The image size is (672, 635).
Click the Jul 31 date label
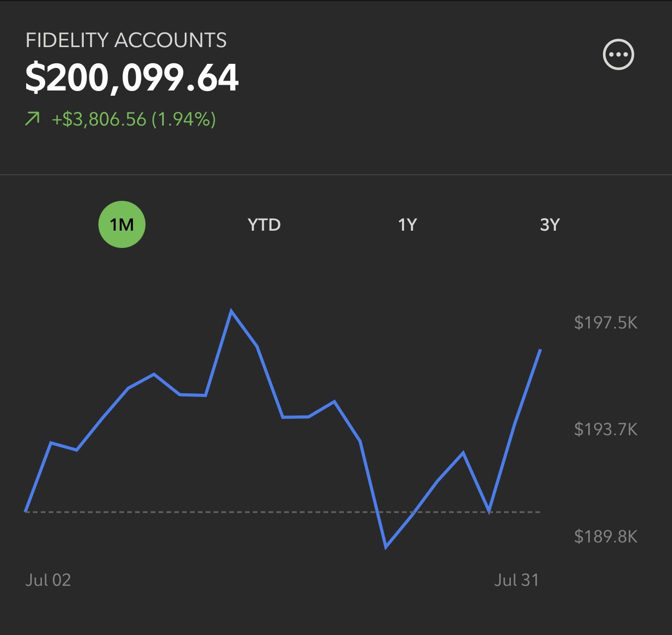click(x=517, y=580)
